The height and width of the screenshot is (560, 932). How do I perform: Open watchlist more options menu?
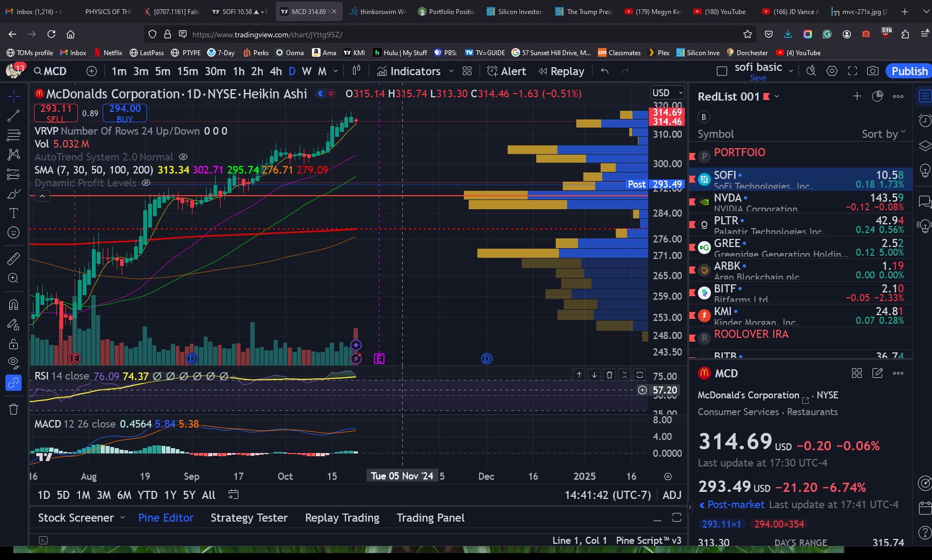pos(898,96)
